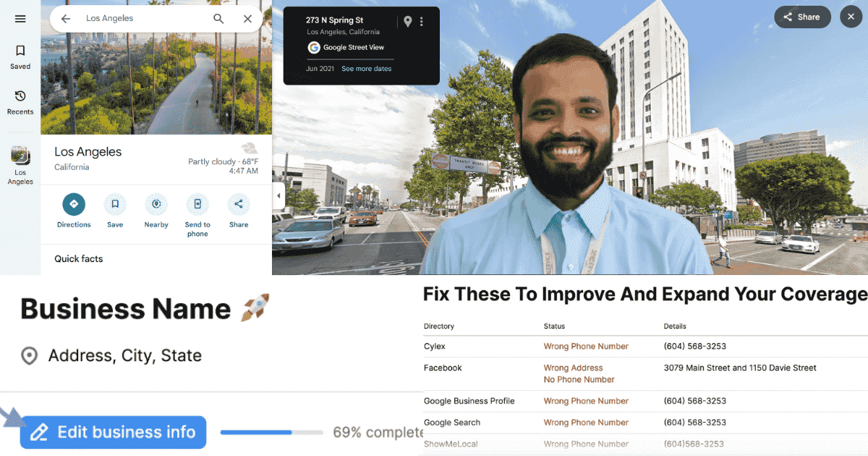This screenshot has width=868, height=456.
Task: Click the Share icon under Los Angeles
Action: [239, 204]
